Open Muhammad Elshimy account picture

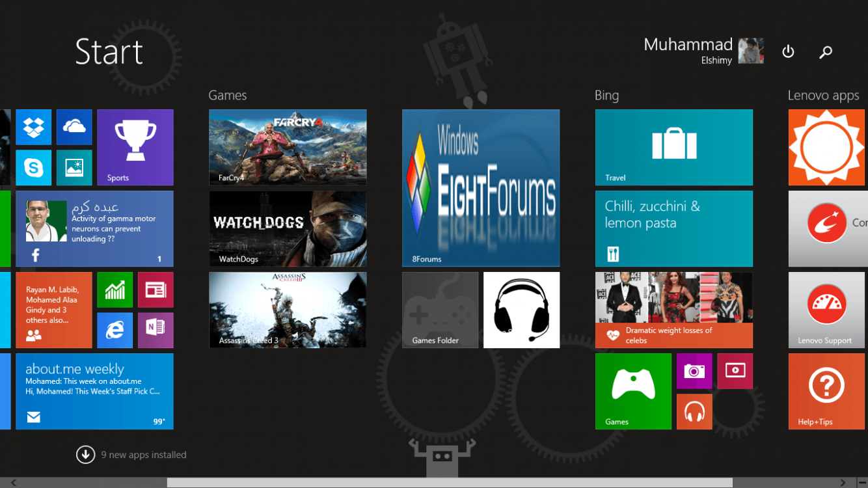point(751,51)
